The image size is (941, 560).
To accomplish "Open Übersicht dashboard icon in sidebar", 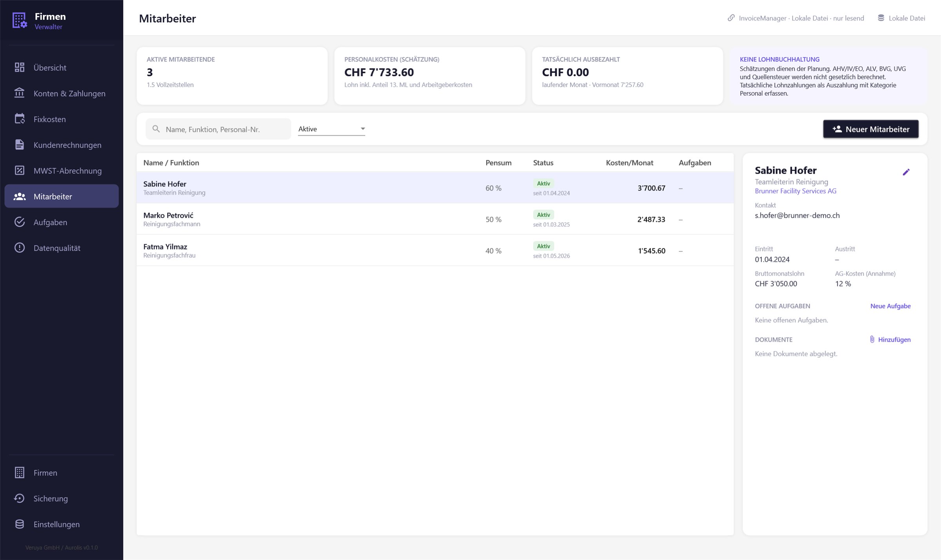I will 20,67.
